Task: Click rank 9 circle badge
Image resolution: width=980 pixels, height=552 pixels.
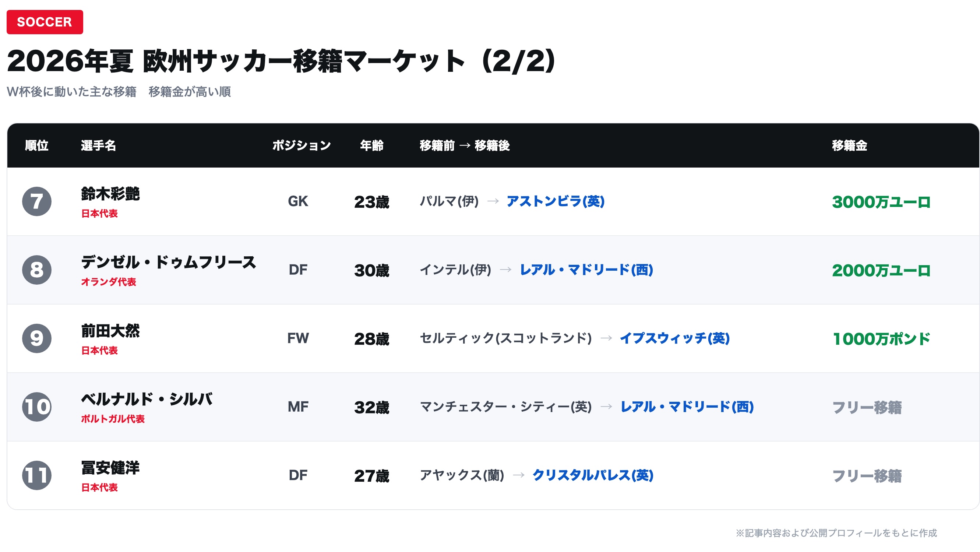Action: (36, 338)
